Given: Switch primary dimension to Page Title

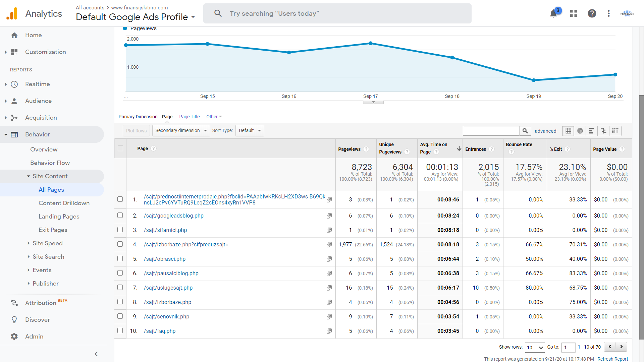Looking at the screenshot, I should click(189, 117).
